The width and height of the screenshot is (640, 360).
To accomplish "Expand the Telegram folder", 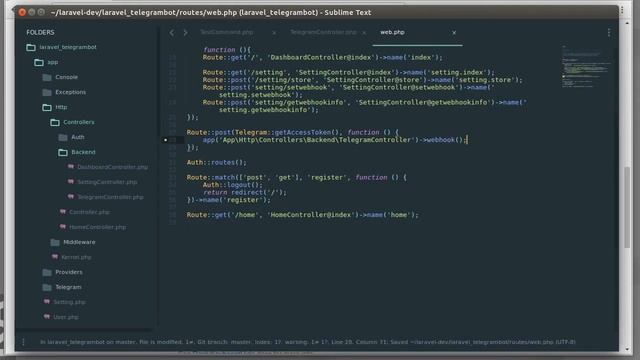I will point(68,287).
